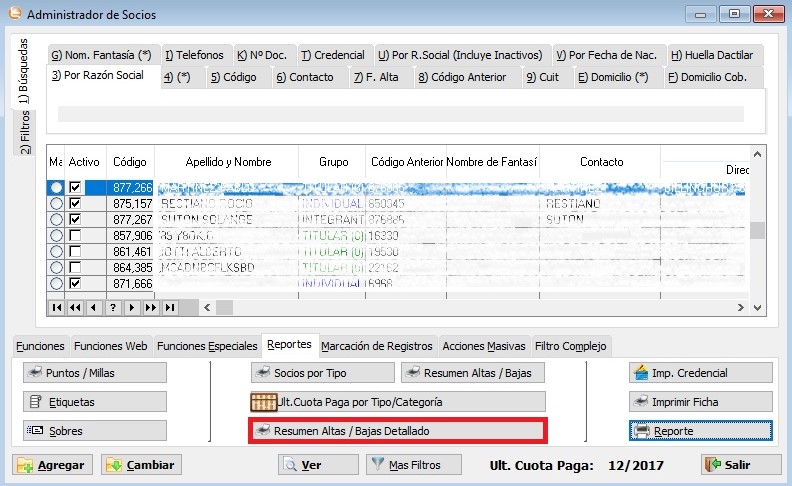Image resolution: width=792 pixels, height=486 pixels.
Task: Jump to last record in grid navigator
Action: [x=170, y=308]
